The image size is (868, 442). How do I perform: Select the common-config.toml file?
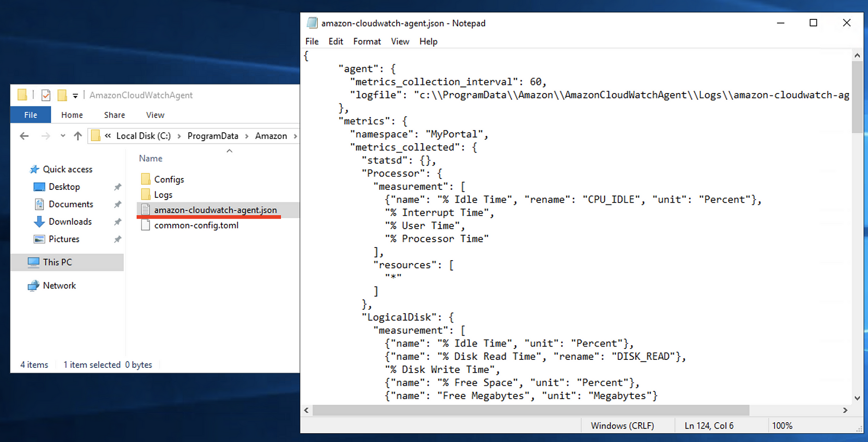(x=196, y=225)
